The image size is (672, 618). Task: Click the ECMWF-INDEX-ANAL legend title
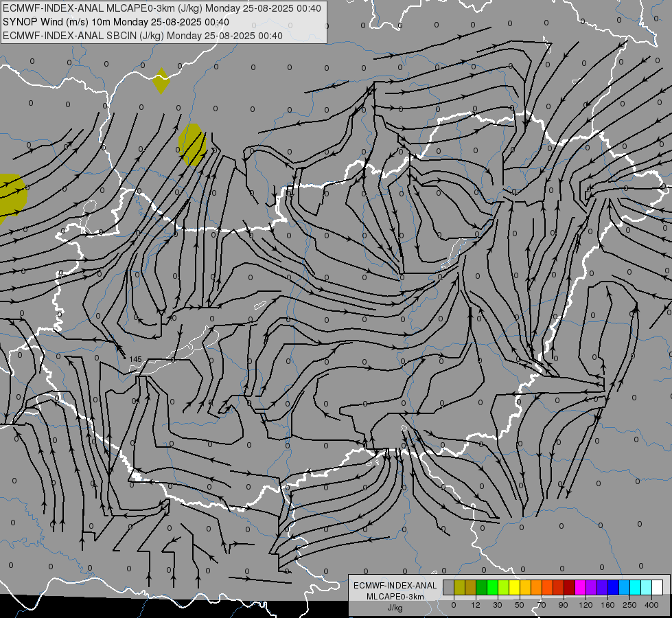tap(395, 586)
